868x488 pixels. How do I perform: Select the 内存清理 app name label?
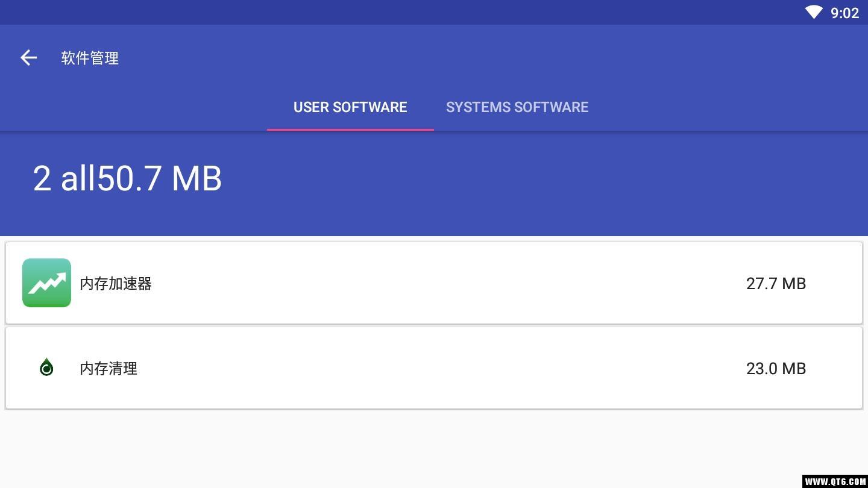click(108, 369)
